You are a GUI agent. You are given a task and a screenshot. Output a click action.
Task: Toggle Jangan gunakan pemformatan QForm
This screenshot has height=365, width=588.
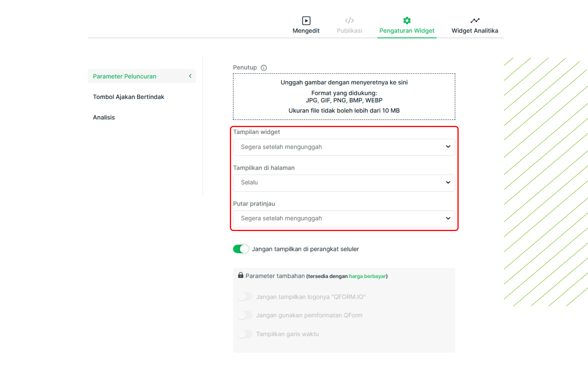pos(245,315)
